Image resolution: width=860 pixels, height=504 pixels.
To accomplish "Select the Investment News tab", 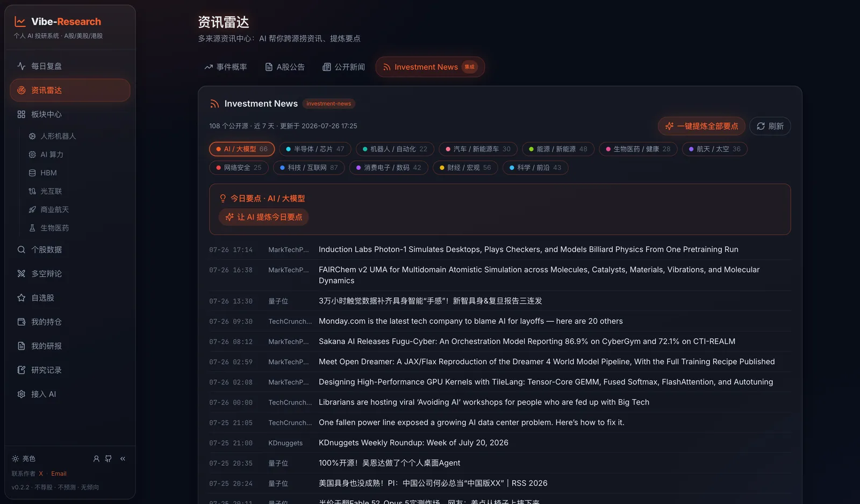I will (x=430, y=67).
